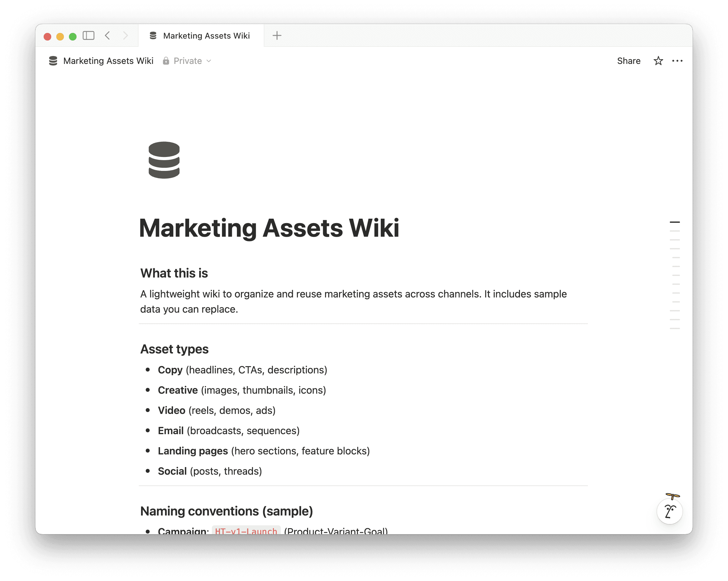Click the database icon in the breadcrumb
This screenshot has width=728, height=581.
[53, 61]
